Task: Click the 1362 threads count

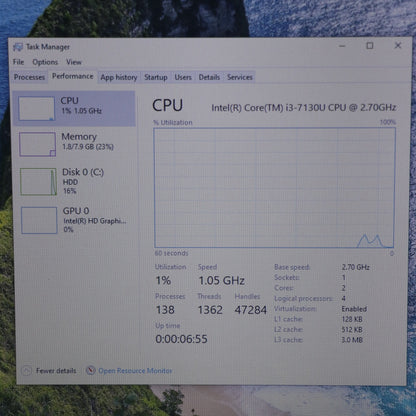Action: [210, 310]
